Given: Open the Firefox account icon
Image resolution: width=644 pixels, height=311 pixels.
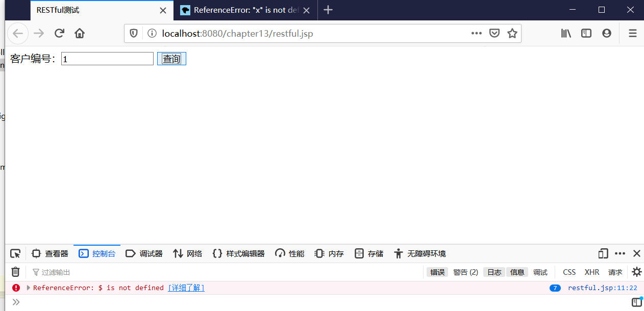Looking at the screenshot, I should point(606,33).
